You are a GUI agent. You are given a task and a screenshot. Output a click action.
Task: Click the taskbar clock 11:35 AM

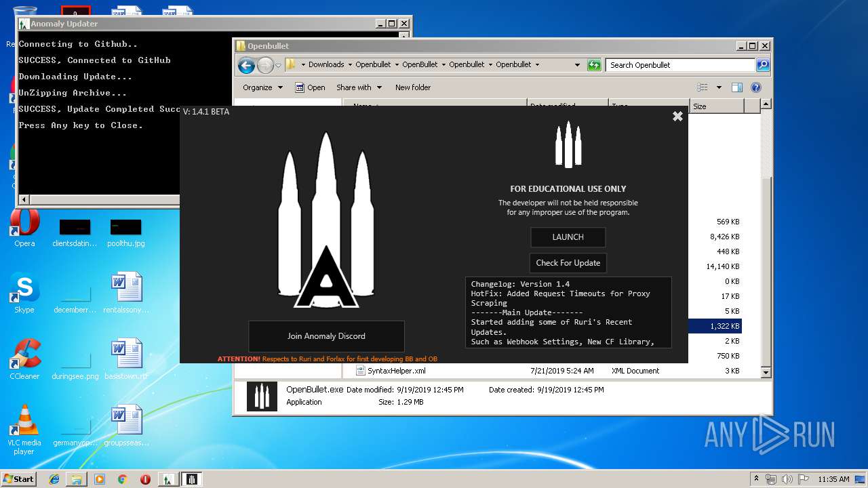(833, 479)
